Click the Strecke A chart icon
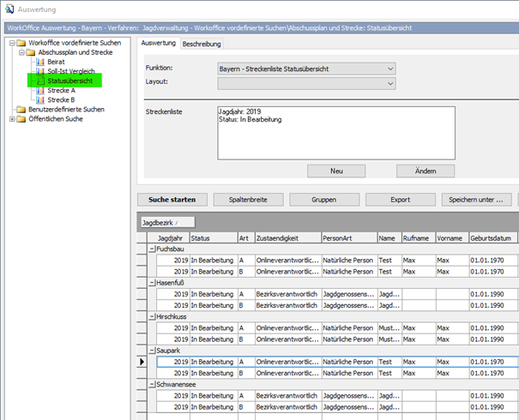The height and width of the screenshot is (420, 519). [x=39, y=90]
